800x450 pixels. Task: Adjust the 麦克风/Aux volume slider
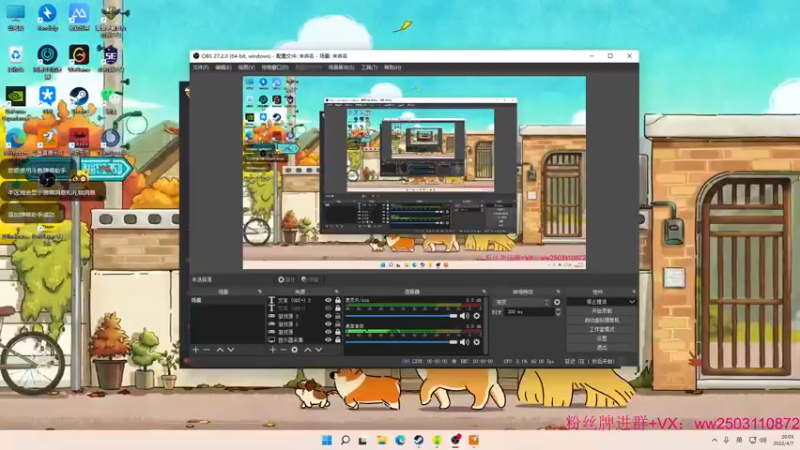tap(402, 316)
